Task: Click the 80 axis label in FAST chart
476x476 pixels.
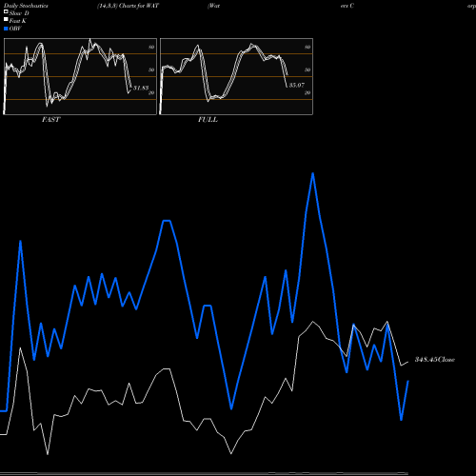Action: click(x=151, y=47)
